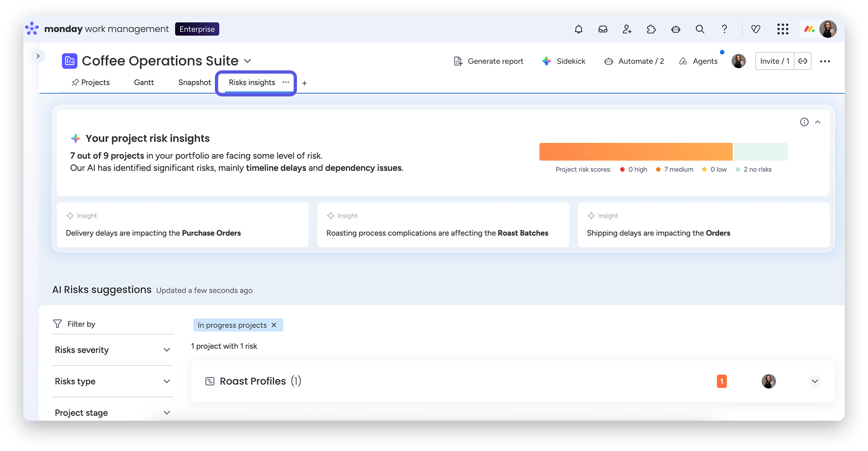Screen dimensions: 868x451
Task: Remove the In progress projects filter chip
Action: tap(274, 325)
